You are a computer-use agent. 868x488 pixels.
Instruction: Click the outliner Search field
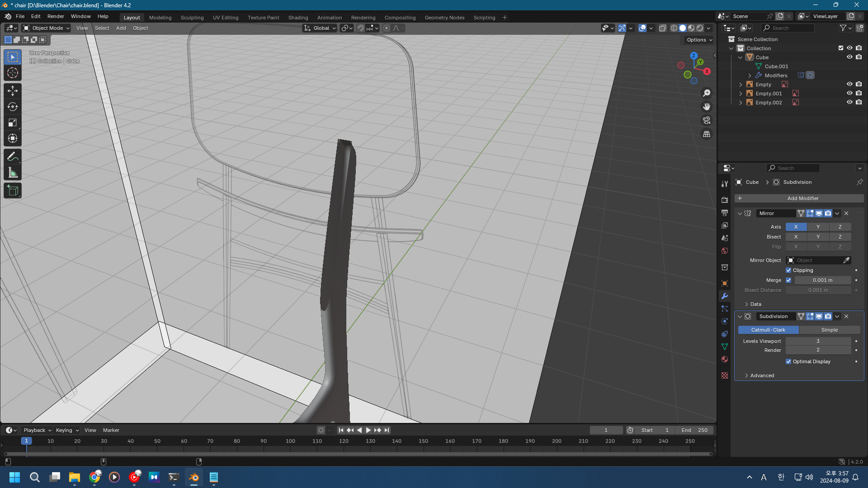(788, 28)
